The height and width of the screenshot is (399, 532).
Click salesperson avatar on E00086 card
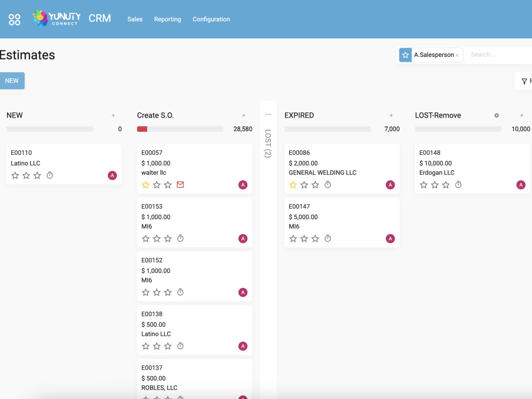(390, 185)
